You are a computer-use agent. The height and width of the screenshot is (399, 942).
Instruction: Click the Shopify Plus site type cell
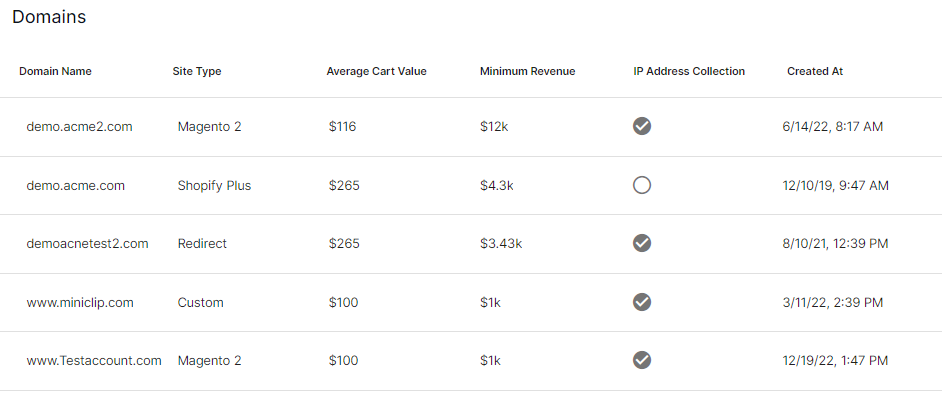(x=214, y=186)
